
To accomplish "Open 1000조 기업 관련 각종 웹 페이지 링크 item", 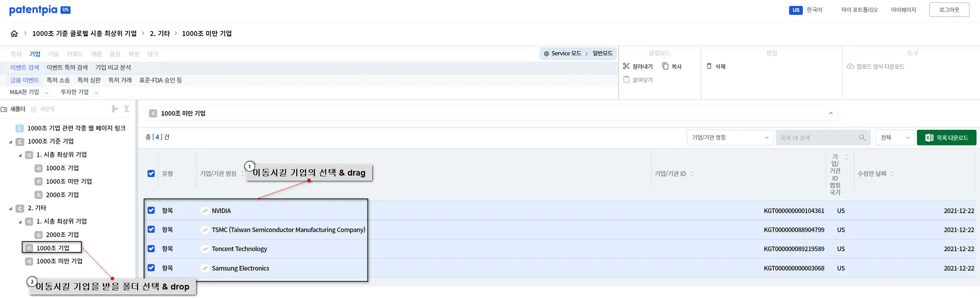I will coord(77,128).
